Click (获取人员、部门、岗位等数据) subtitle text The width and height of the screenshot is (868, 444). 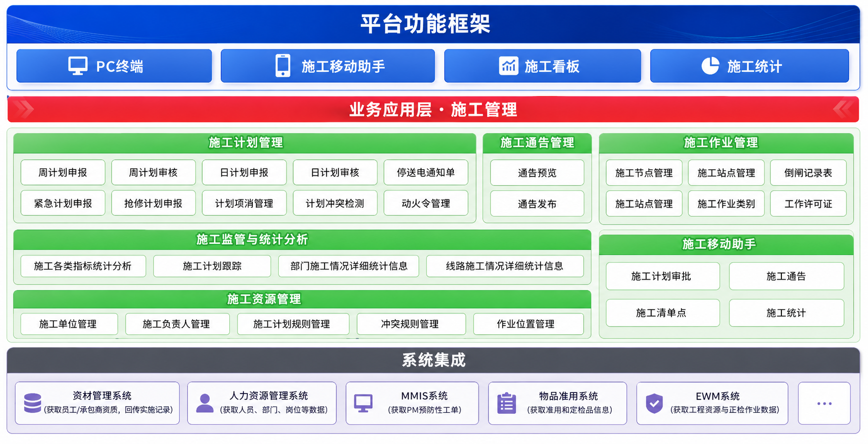pyautogui.click(x=274, y=410)
